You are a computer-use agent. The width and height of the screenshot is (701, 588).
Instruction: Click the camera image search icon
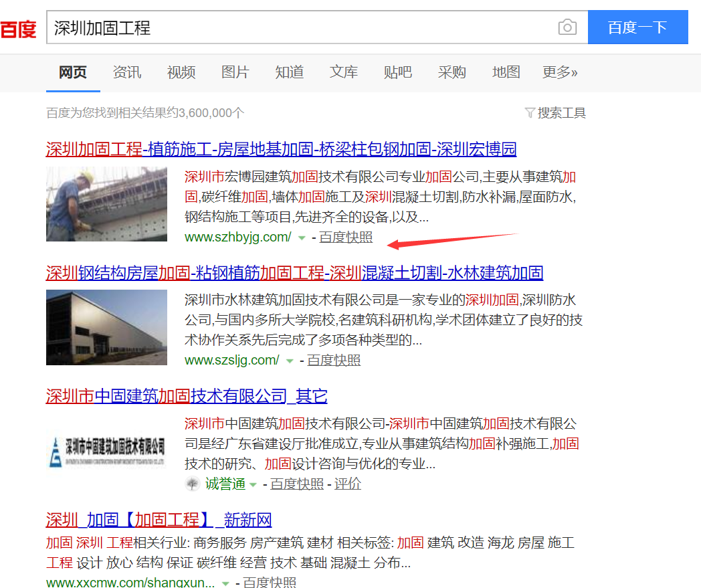coord(567,27)
